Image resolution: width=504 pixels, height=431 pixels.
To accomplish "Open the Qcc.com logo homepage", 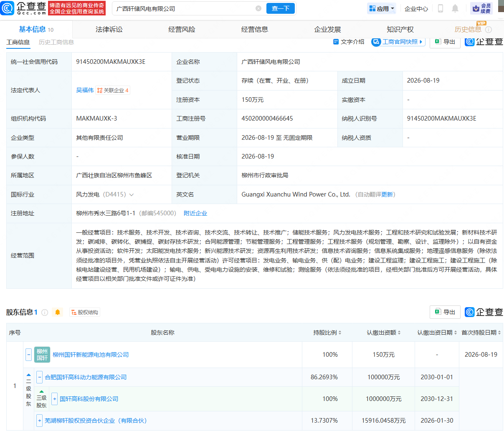I will (23, 8).
